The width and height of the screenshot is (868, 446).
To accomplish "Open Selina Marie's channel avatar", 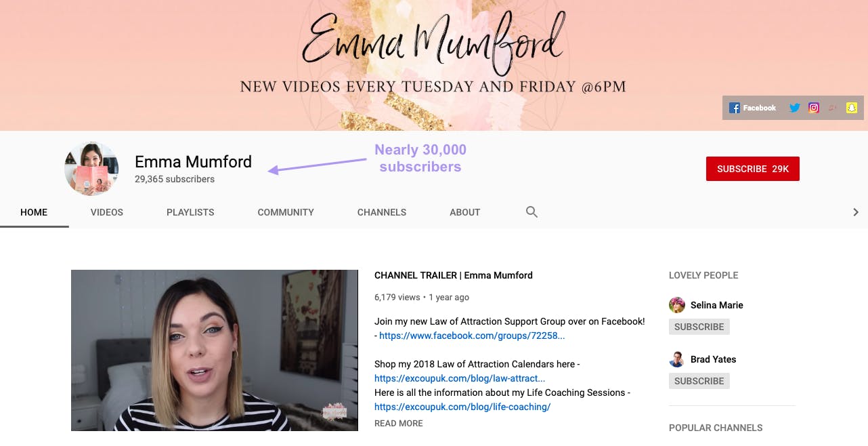I will pos(677,305).
